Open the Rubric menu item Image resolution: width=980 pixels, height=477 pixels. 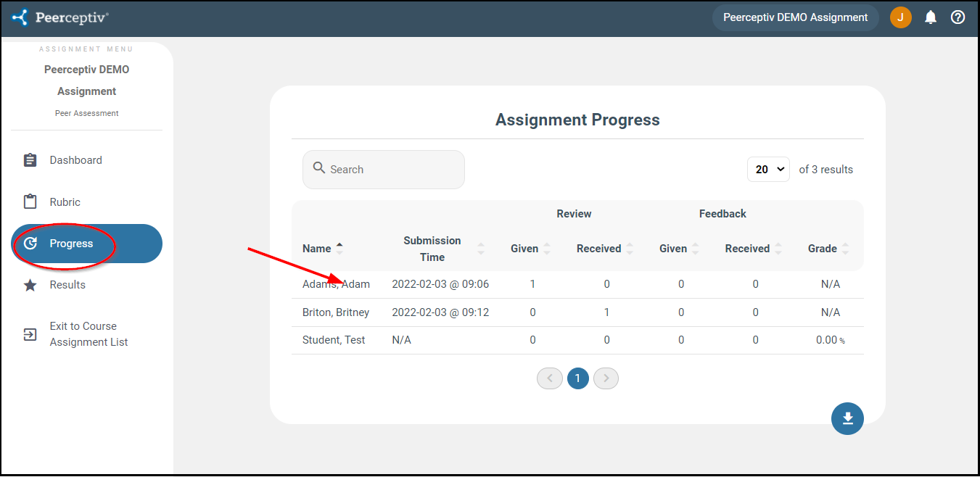pyautogui.click(x=65, y=202)
